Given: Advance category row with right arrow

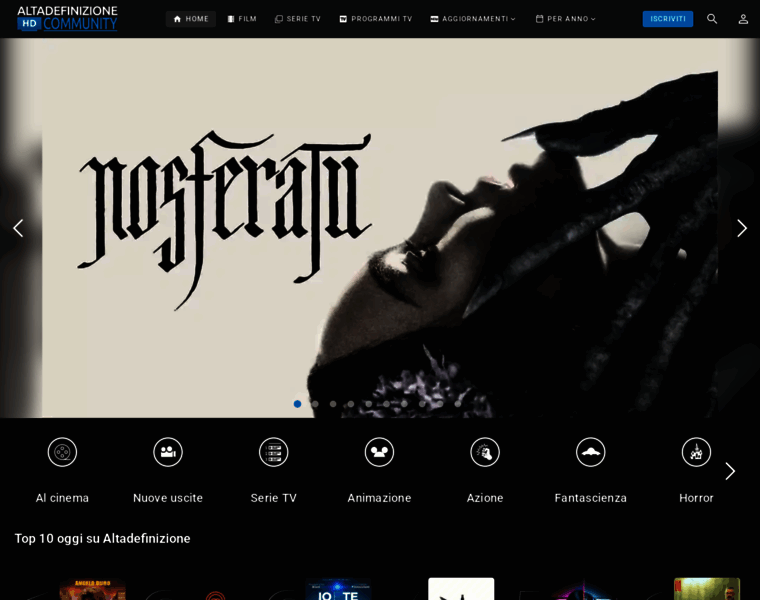Looking at the screenshot, I should (x=730, y=471).
